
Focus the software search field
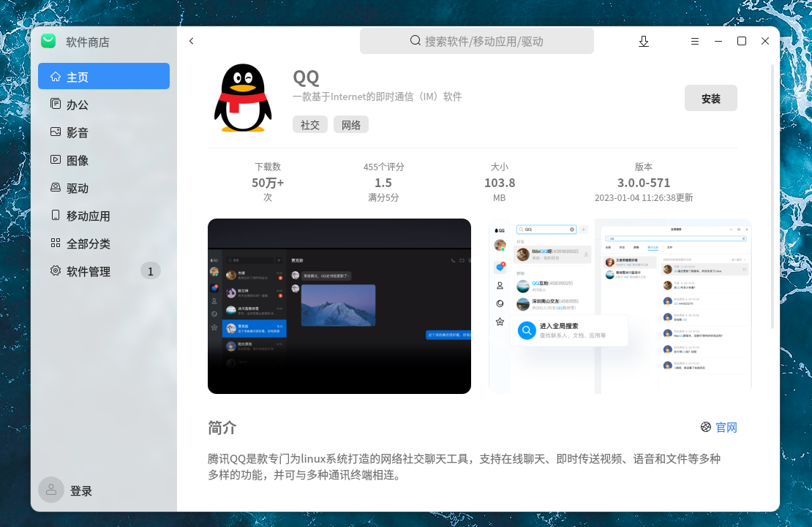[476, 41]
